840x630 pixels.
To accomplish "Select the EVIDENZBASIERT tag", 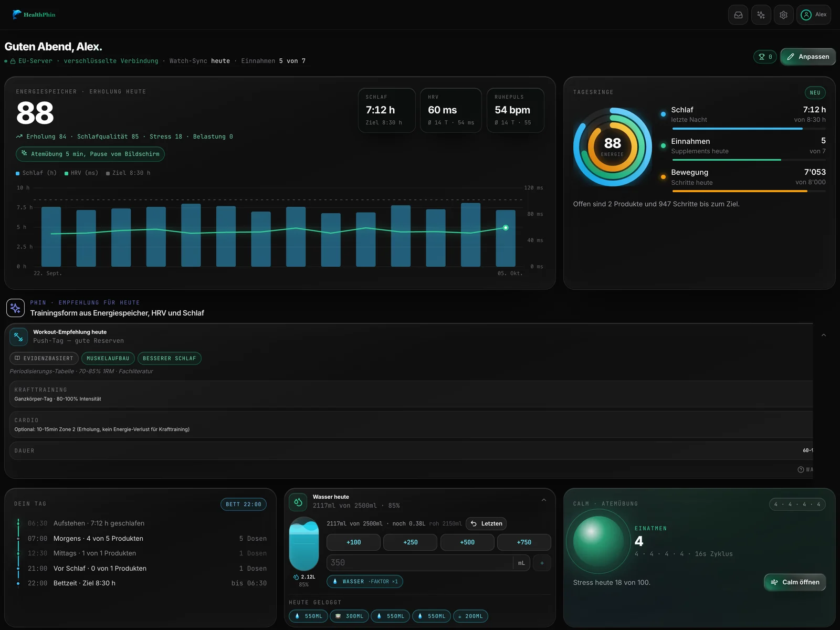I will (44, 359).
